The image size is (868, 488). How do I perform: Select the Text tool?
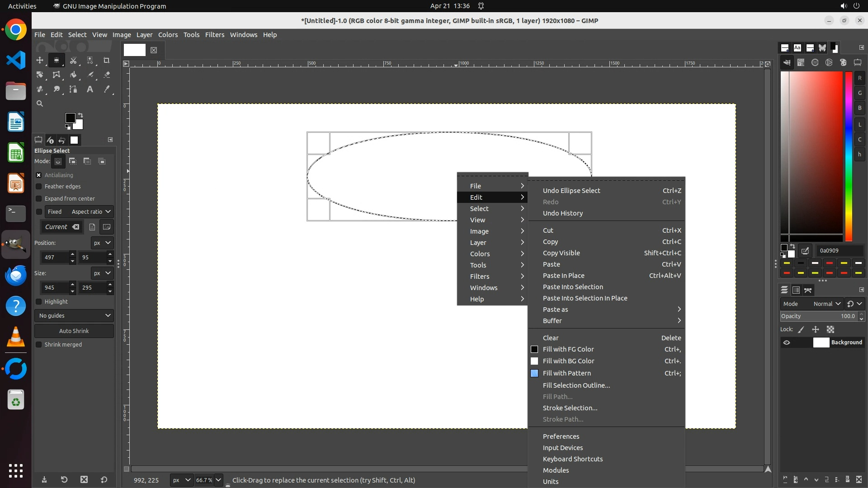pos(90,89)
